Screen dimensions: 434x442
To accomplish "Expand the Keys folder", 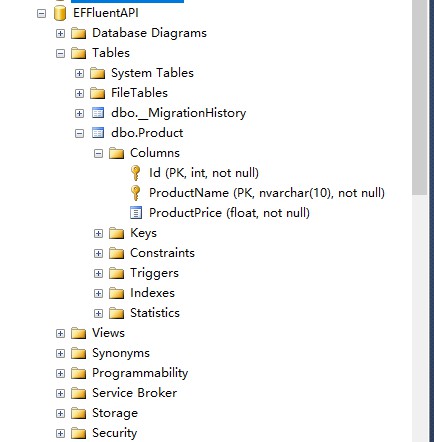I will coord(98,233).
